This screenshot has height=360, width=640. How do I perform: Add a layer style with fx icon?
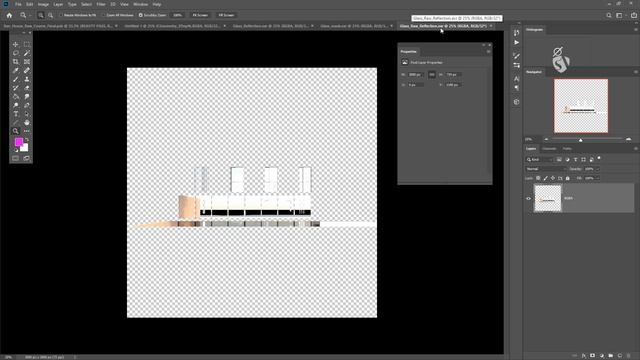(584, 356)
